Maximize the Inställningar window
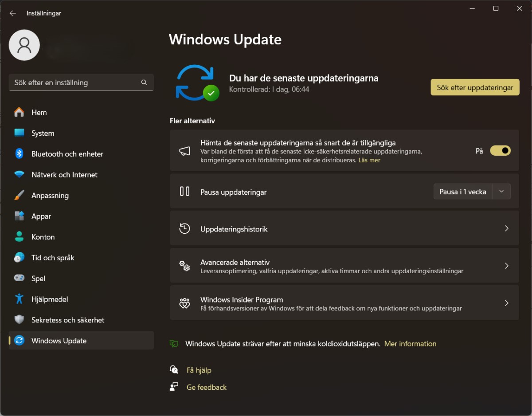The width and height of the screenshot is (532, 416). pyautogui.click(x=496, y=8)
